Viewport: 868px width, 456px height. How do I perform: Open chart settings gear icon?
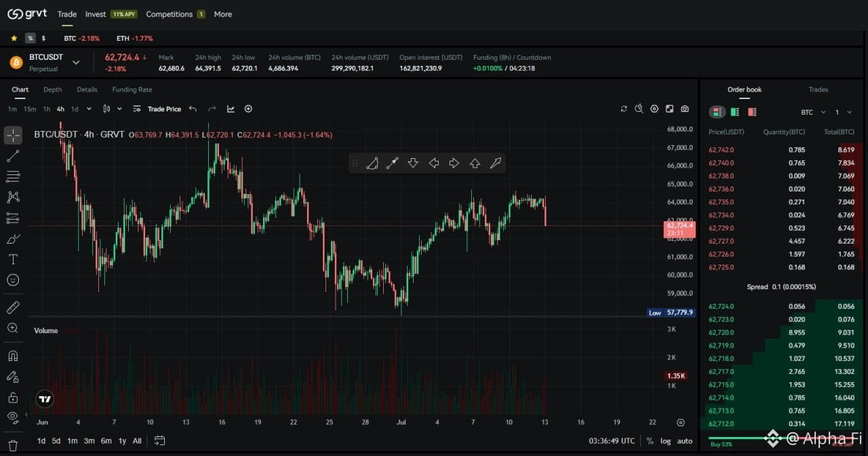[654, 109]
